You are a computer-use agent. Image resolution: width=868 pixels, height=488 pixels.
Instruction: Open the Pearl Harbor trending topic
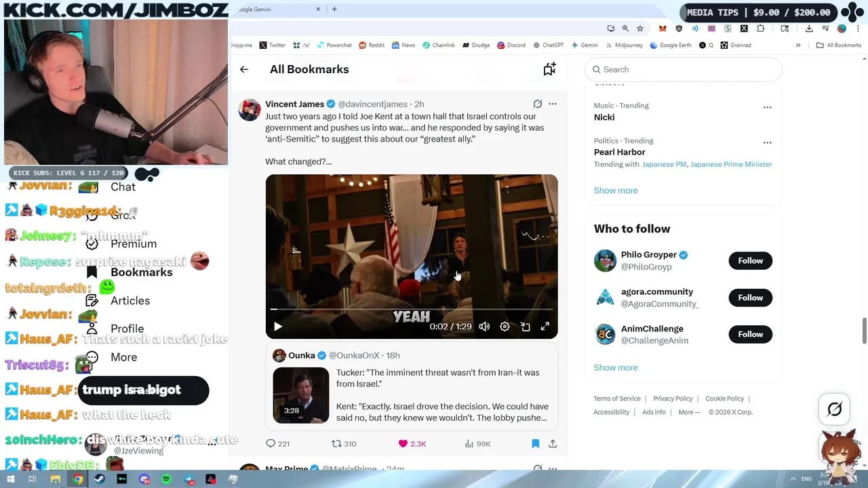click(619, 152)
